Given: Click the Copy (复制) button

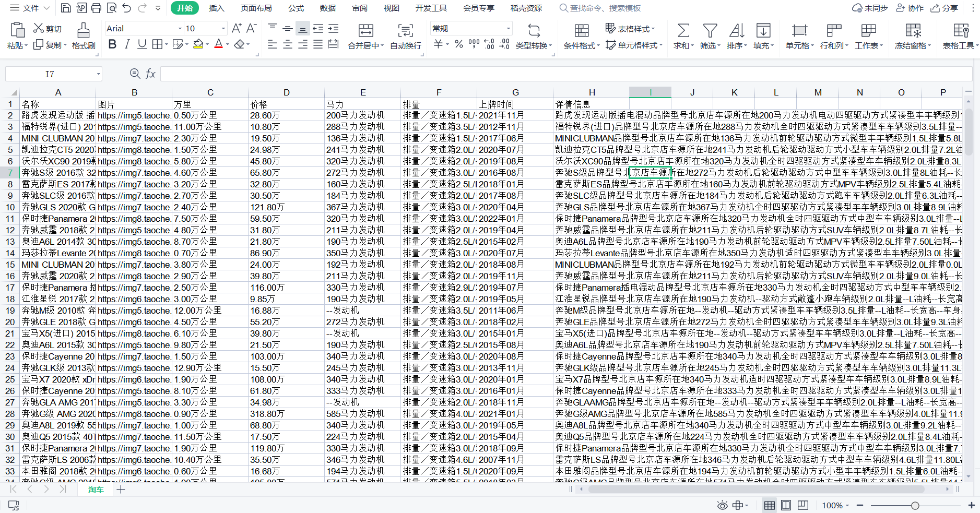Looking at the screenshot, I should pos(49,45).
